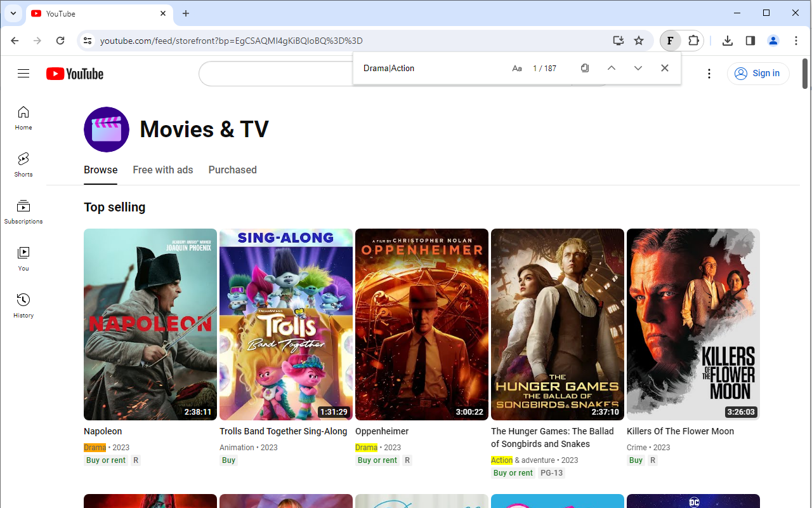
Task: Go to previous find match
Action: point(612,68)
